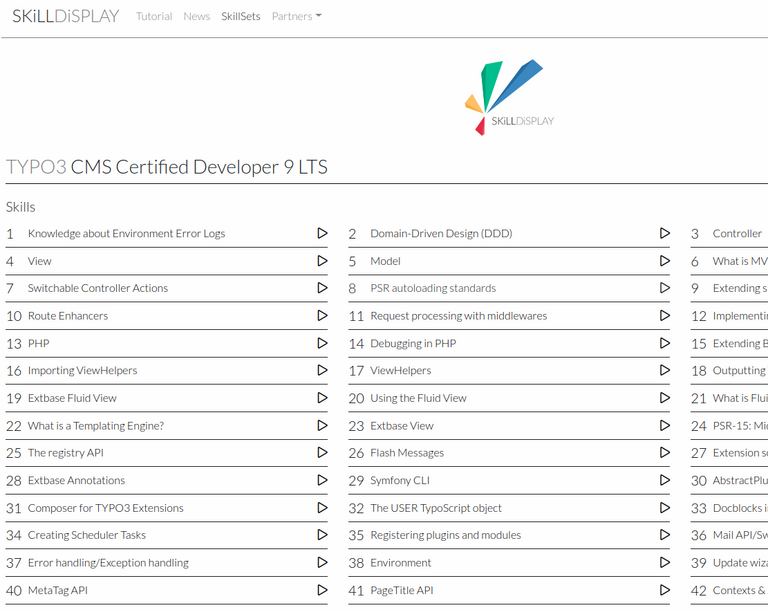Image resolution: width=768 pixels, height=610 pixels.
Task: Open the Switchable Controller Actions skill
Action: 98,288
